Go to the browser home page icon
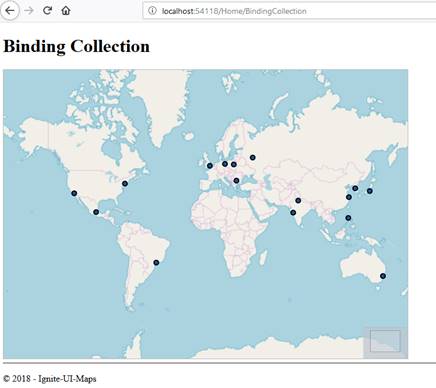436x388 pixels. 66,11
